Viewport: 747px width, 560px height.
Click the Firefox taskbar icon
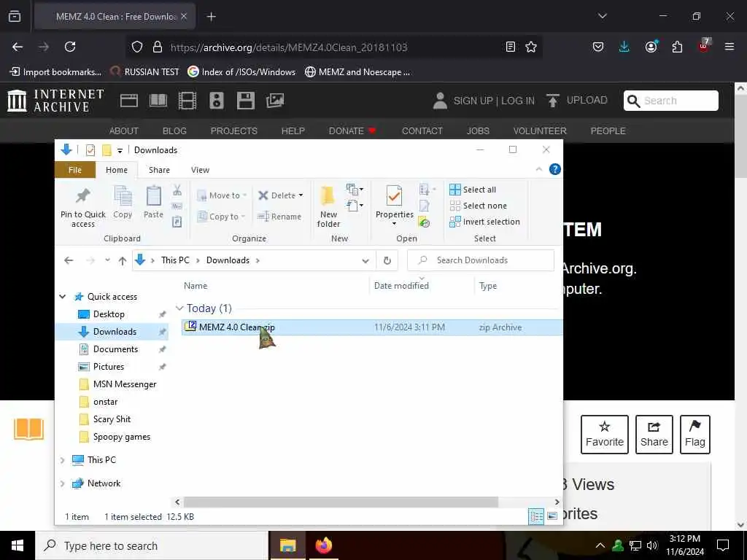tap(323, 545)
